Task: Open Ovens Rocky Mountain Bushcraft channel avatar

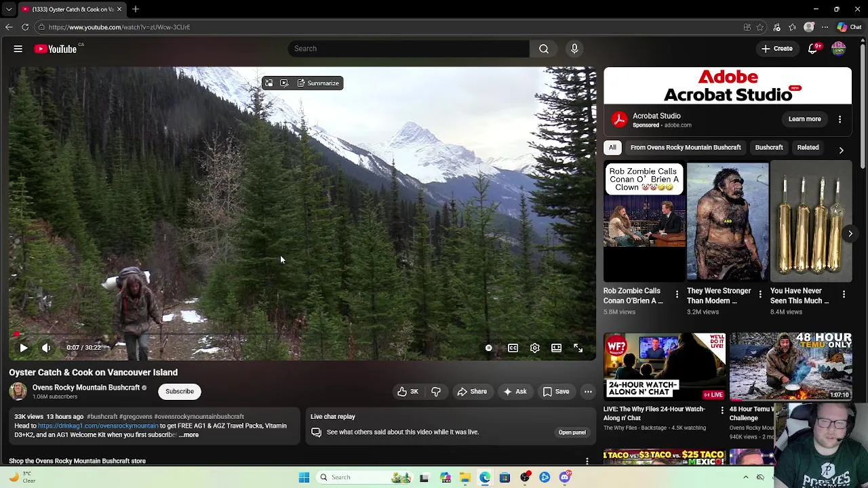Action: pyautogui.click(x=18, y=391)
